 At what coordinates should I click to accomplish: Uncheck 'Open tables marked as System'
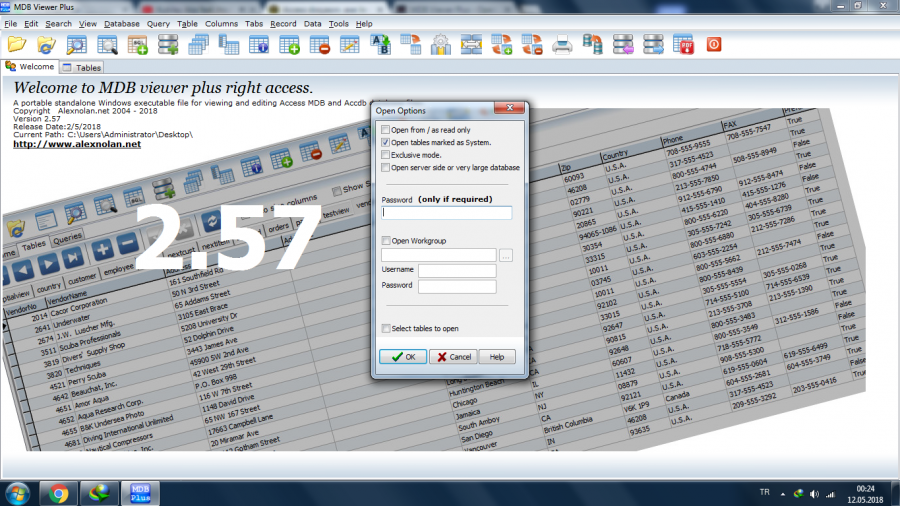click(x=386, y=143)
